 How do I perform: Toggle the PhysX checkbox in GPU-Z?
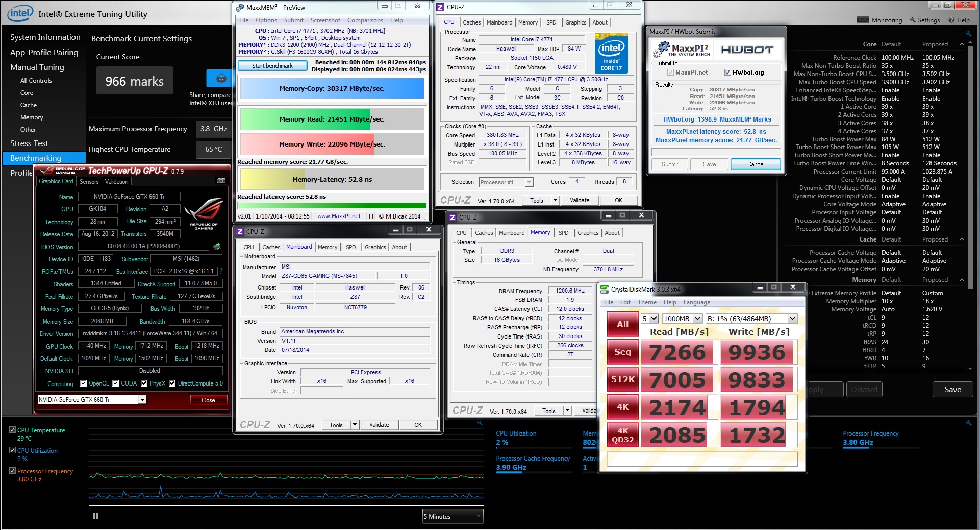click(x=144, y=383)
